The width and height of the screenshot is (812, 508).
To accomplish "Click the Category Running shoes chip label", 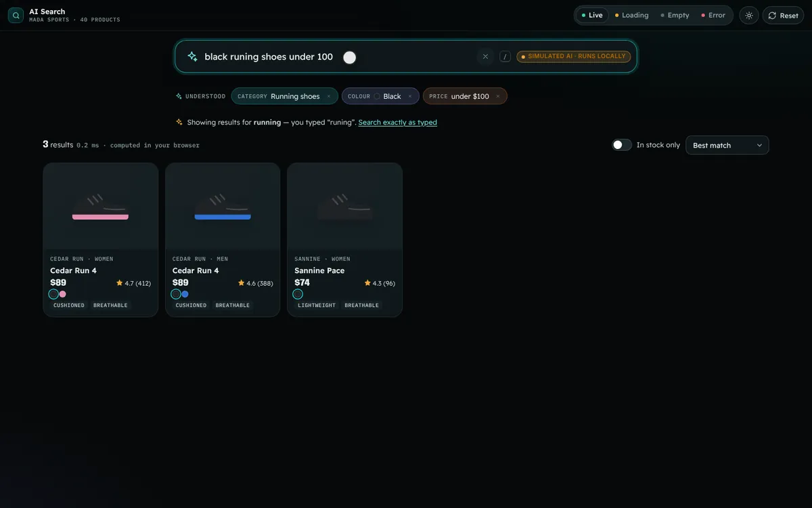I will click(x=279, y=96).
